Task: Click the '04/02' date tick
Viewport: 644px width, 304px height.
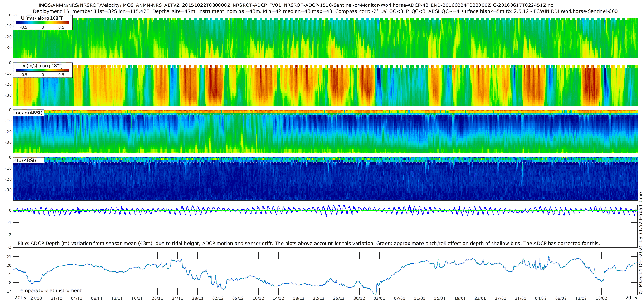Action: point(541,299)
